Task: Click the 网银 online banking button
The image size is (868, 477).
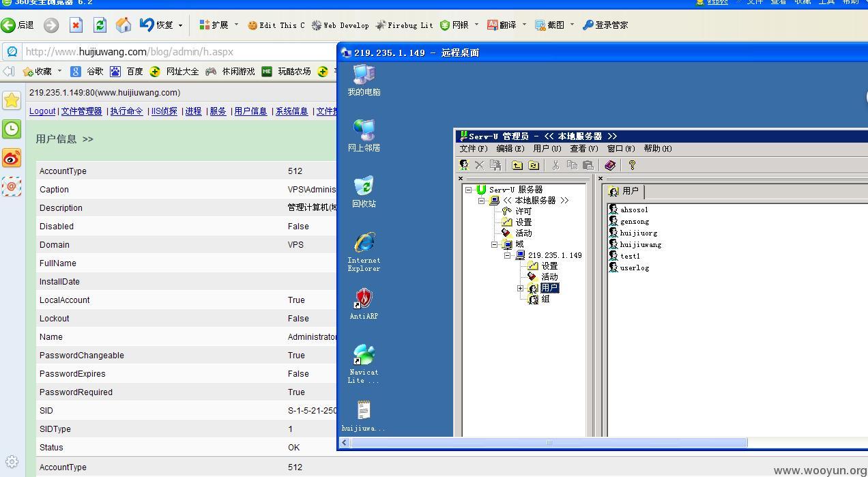Action: click(x=454, y=25)
